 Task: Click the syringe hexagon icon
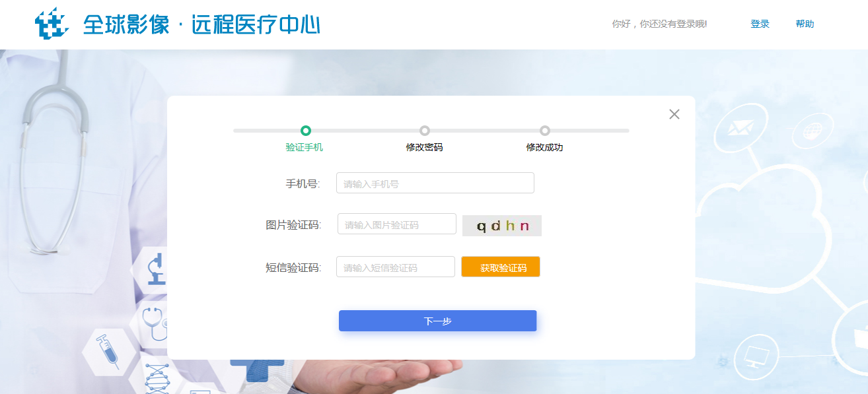(106, 351)
